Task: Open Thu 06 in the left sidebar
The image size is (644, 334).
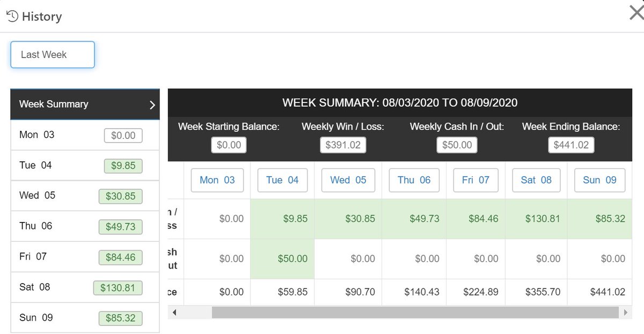Action: [x=85, y=226]
